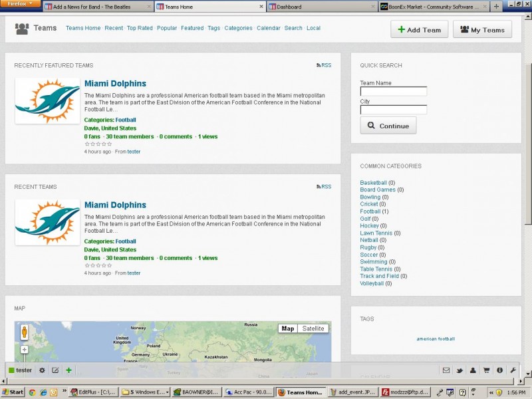
Task: Switch to the Acc Pac taskbar window
Action: pos(249,392)
